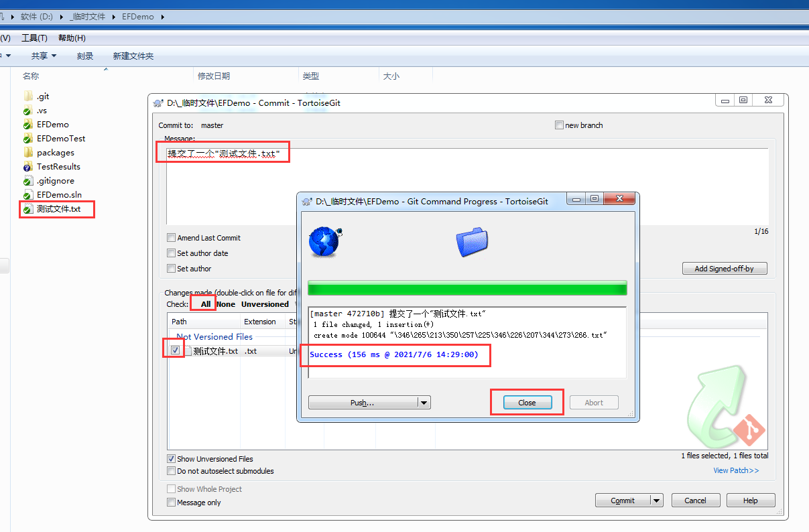
Task: Open the 帮助(H) menu
Action: pyautogui.click(x=72, y=38)
